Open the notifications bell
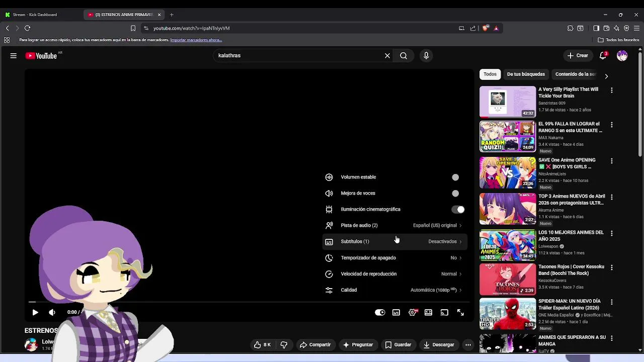This screenshot has height=362, width=644. [x=603, y=56]
